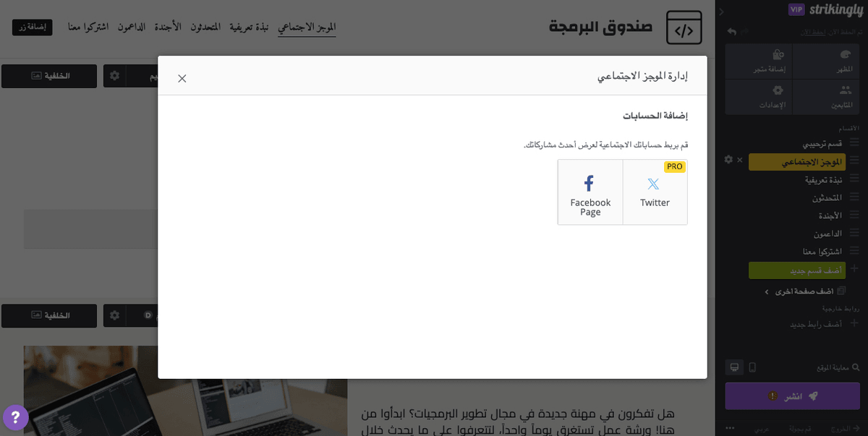
Task: Click the PRO badge on Twitter card
Action: click(674, 167)
